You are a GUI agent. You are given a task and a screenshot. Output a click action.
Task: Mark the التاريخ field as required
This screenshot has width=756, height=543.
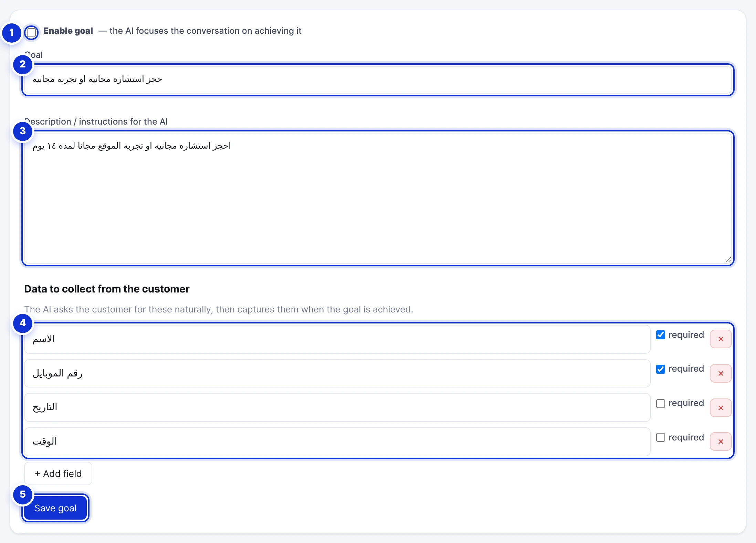pyautogui.click(x=660, y=403)
